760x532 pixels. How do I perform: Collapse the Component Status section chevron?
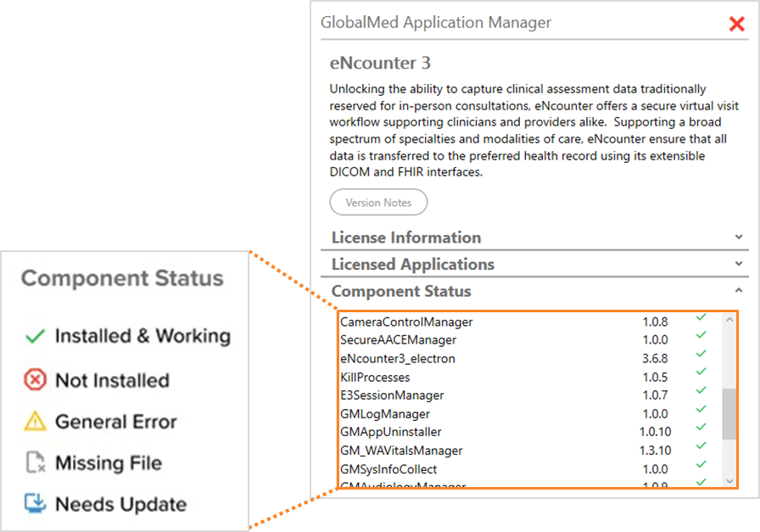tap(739, 291)
